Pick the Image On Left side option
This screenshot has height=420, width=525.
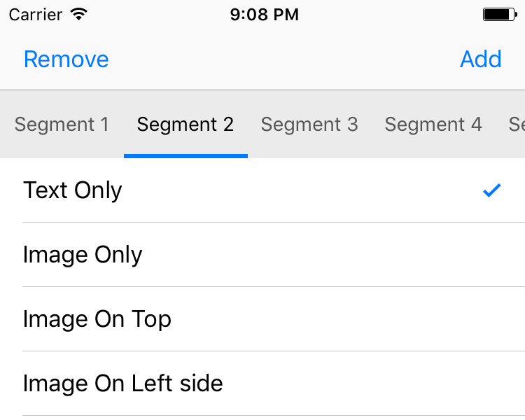(x=123, y=384)
